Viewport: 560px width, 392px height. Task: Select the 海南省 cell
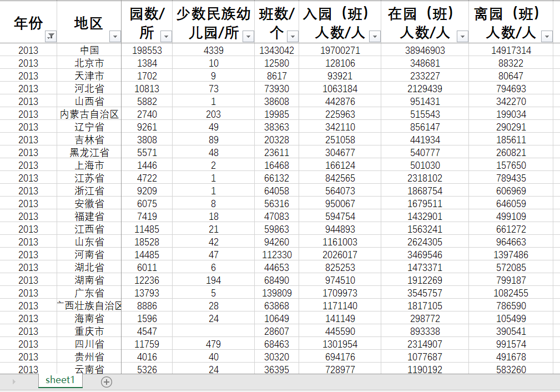pyautogui.click(x=89, y=319)
